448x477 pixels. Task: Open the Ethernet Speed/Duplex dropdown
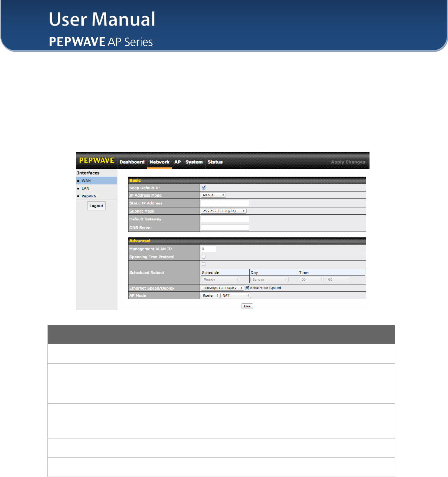click(223, 288)
